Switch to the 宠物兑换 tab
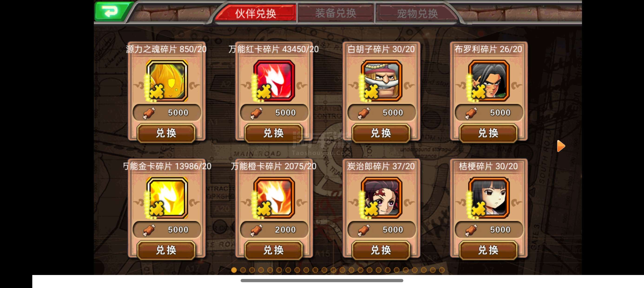This screenshot has height=288, width=644. pos(417,13)
